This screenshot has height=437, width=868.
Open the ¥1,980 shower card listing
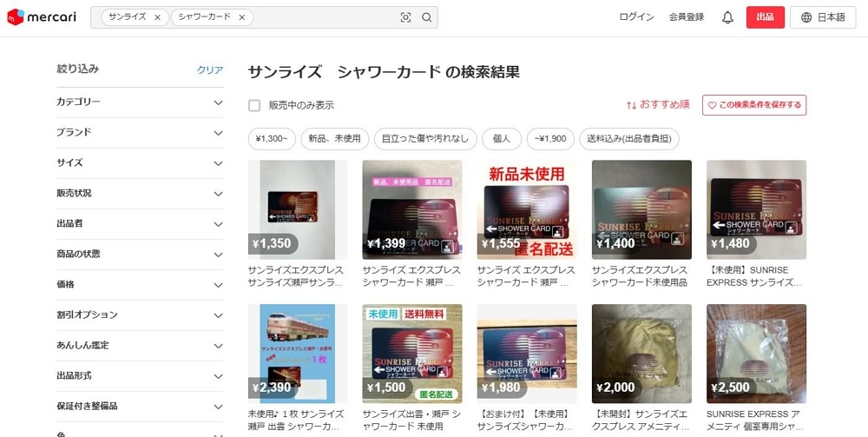tap(527, 354)
